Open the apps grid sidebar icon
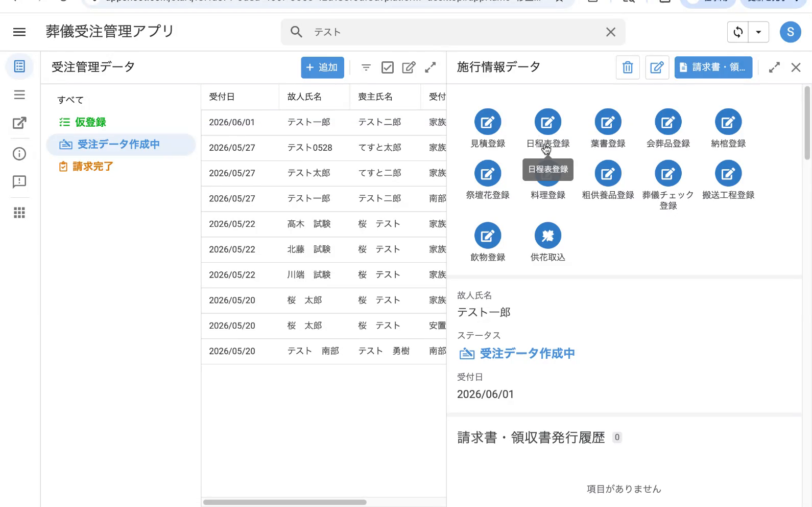 pos(19,213)
